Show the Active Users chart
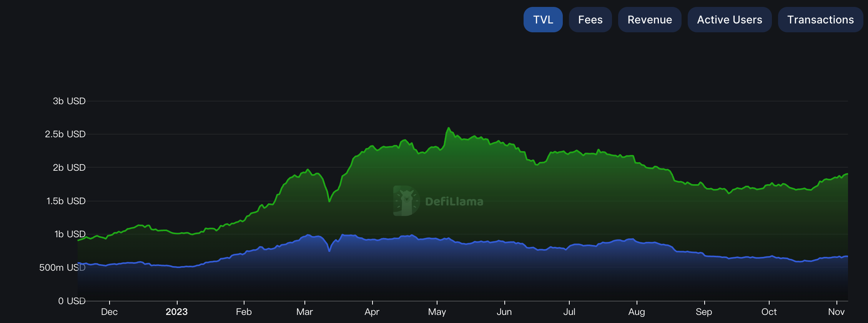 [729, 20]
